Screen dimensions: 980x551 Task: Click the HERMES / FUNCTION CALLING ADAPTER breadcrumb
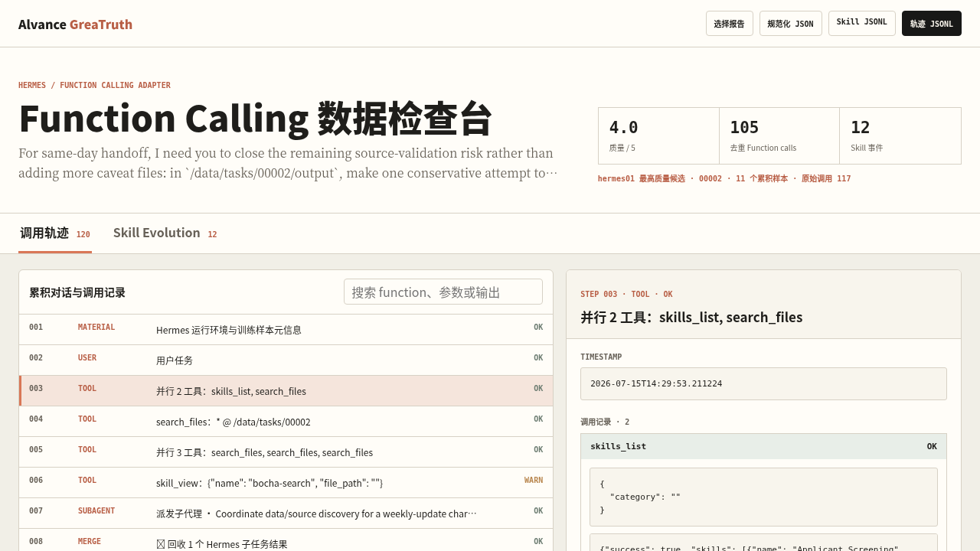94,85
